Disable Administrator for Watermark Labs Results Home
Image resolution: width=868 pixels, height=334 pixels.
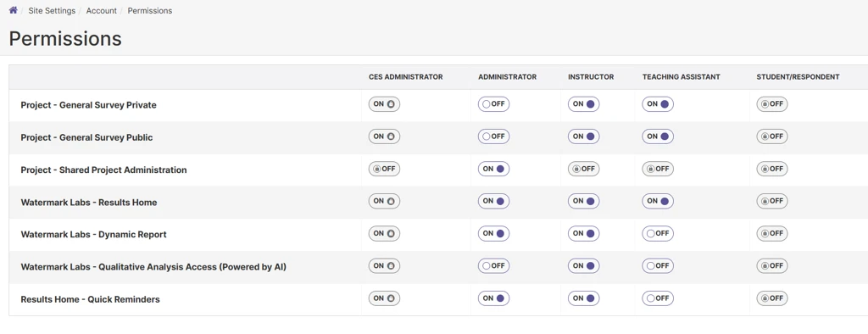pos(494,201)
